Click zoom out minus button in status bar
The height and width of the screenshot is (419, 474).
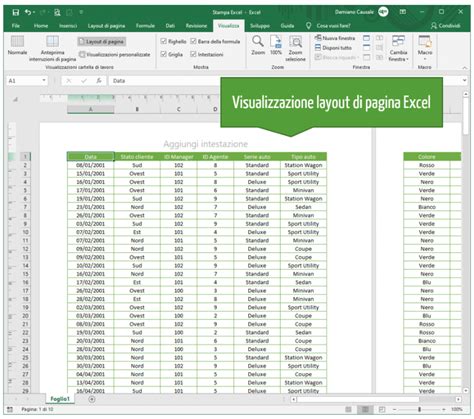tap(394, 409)
